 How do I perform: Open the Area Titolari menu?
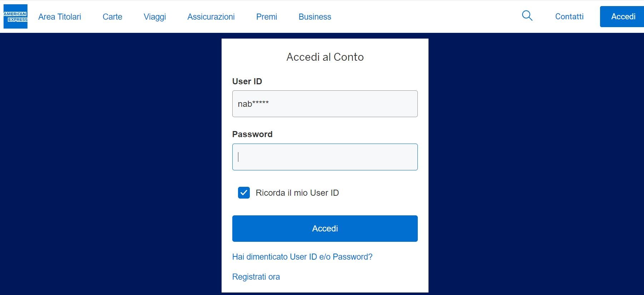tap(60, 17)
